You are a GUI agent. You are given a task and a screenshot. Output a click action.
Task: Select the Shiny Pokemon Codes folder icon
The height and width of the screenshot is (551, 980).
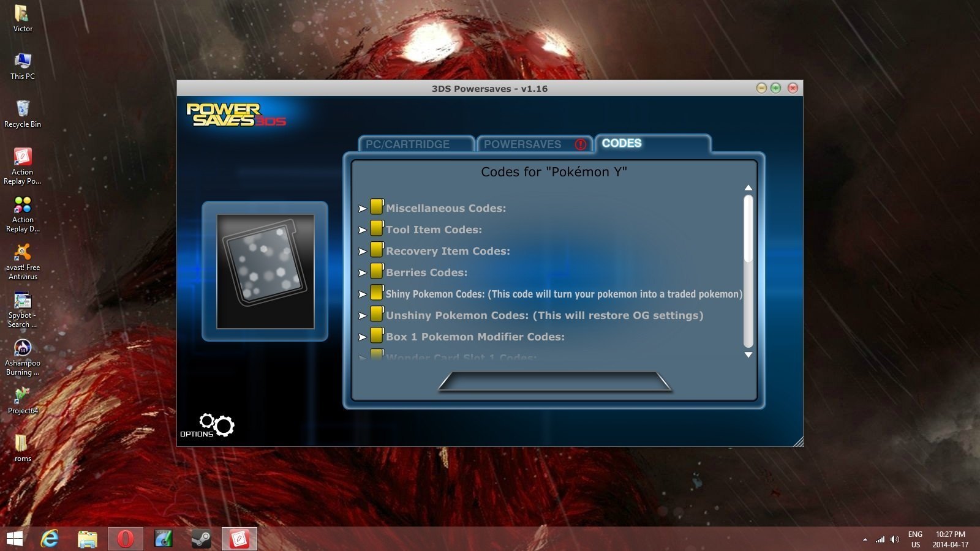(x=377, y=293)
